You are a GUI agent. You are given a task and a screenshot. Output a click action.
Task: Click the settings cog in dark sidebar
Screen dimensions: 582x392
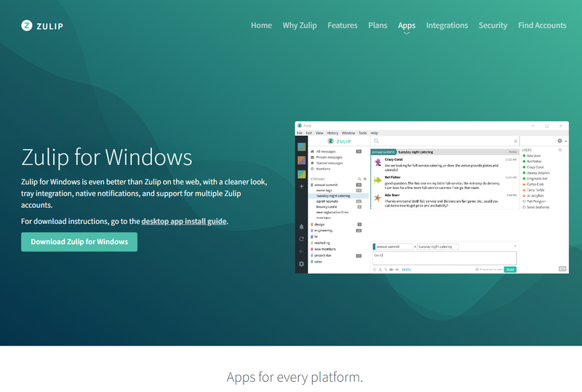click(301, 263)
